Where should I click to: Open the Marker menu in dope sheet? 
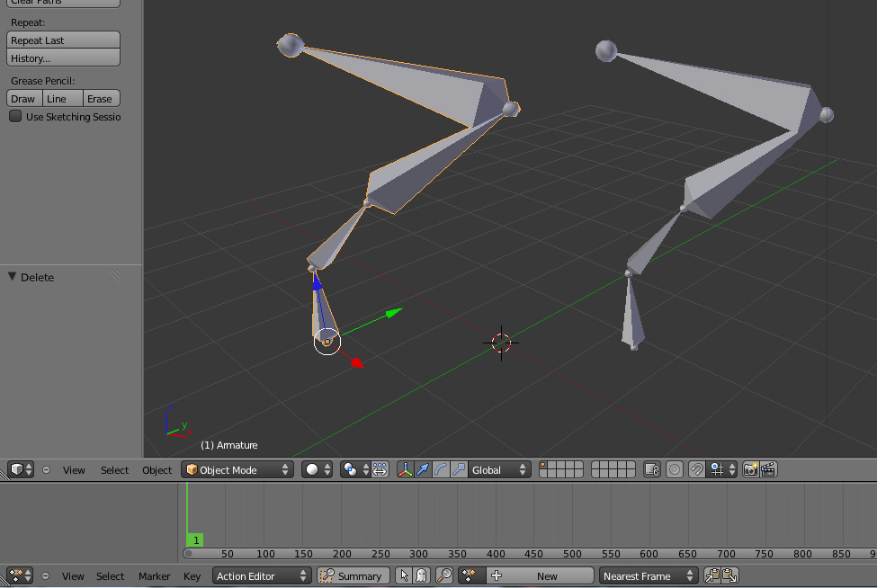click(154, 575)
